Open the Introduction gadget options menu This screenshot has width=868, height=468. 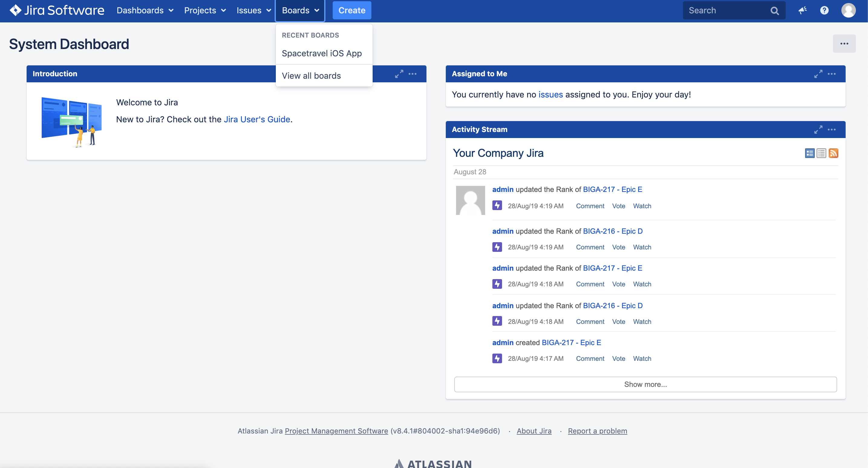coord(413,74)
